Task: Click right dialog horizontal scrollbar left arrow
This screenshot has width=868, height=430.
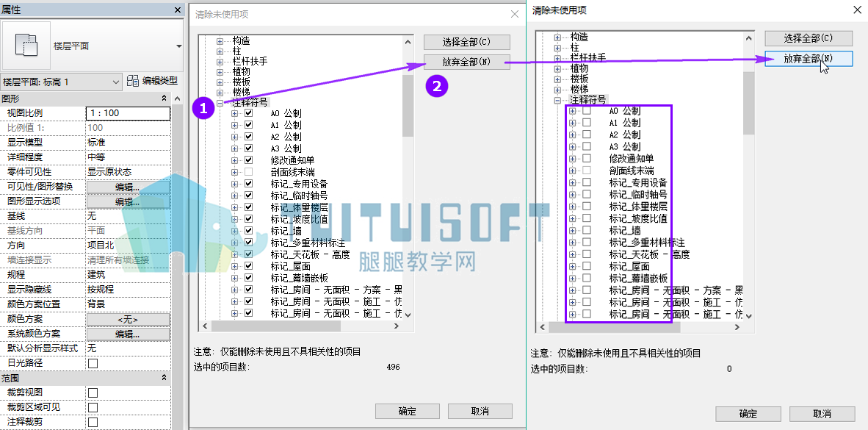Action: click(x=543, y=328)
